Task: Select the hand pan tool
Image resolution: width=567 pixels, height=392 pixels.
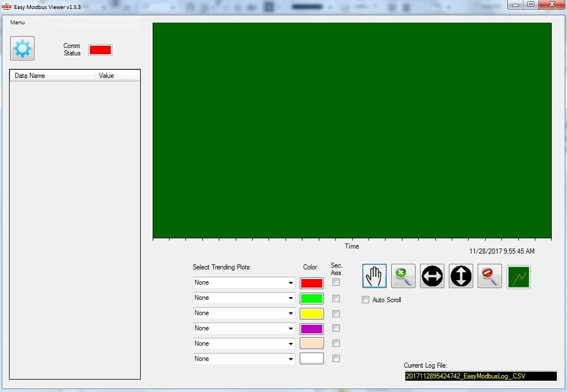Action: (374, 276)
